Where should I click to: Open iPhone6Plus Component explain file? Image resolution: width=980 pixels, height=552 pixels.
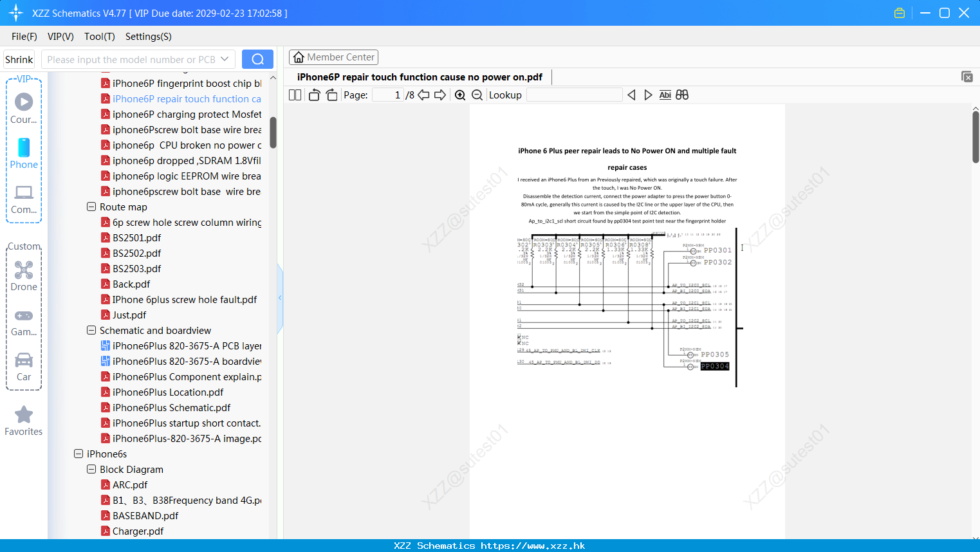click(181, 376)
